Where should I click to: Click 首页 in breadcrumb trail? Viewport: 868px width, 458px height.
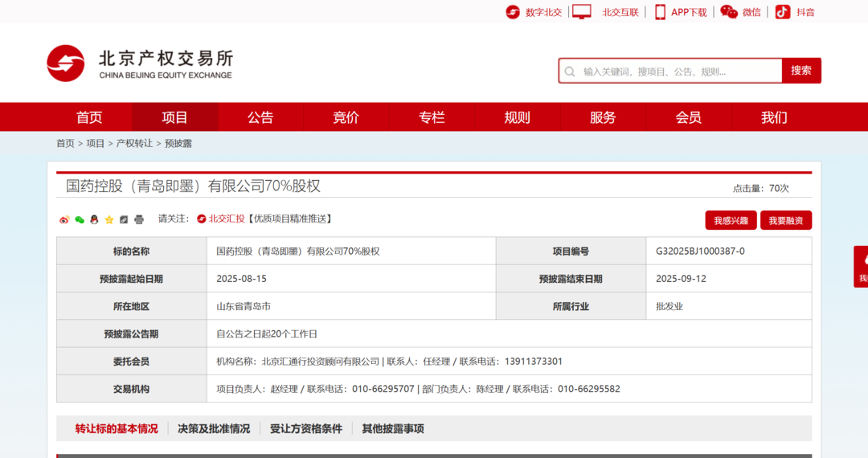click(x=65, y=143)
